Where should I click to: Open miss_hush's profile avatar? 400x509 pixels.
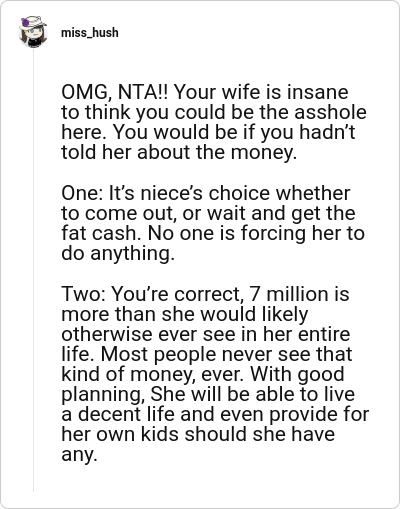[x=33, y=32]
